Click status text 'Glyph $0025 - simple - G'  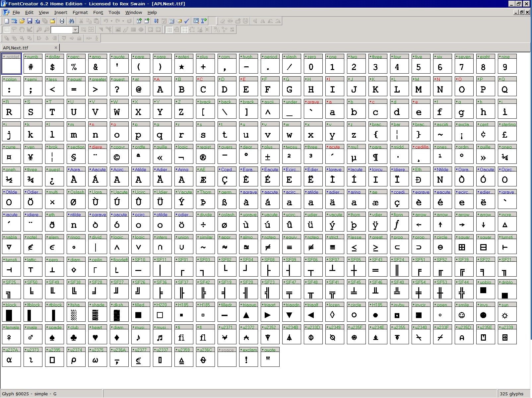click(x=29, y=394)
